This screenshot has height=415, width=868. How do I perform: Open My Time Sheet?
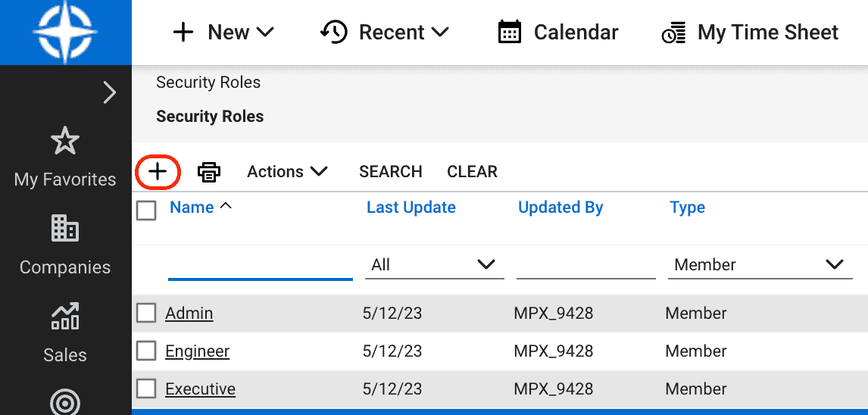750,32
